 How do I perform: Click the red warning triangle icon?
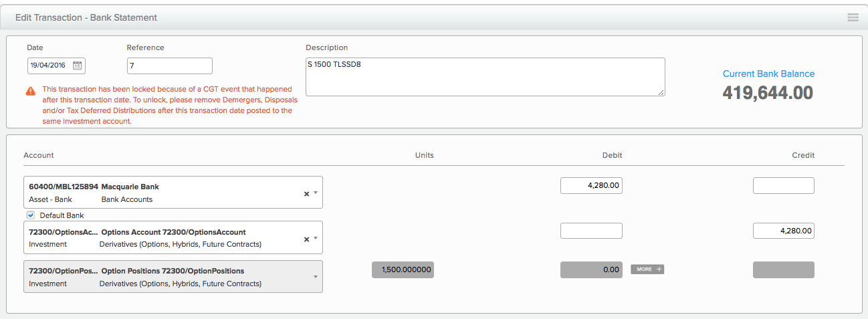(31, 90)
